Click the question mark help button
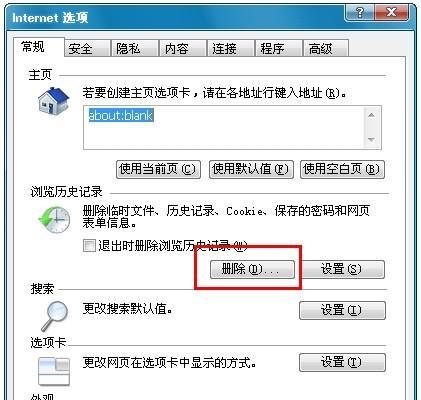This screenshot has width=421, height=400. point(359,13)
